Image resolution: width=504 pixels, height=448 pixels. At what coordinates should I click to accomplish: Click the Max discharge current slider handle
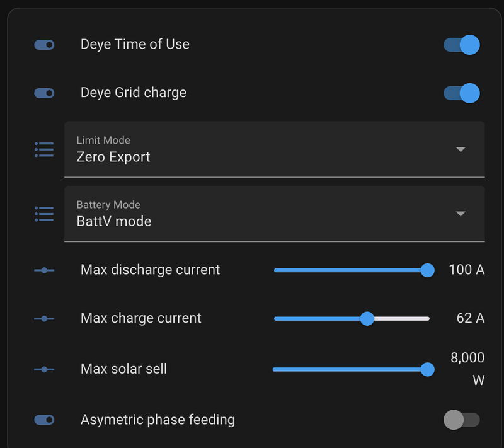point(427,270)
